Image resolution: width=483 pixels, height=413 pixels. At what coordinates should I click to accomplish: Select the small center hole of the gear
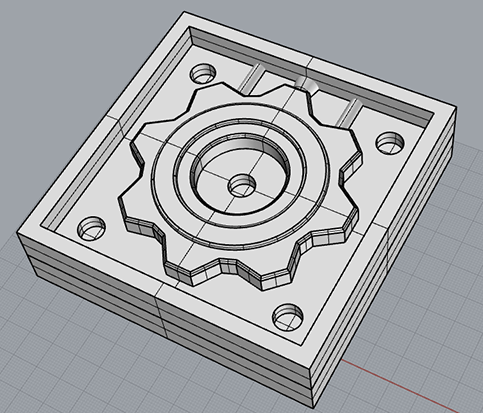pos(242,185)
